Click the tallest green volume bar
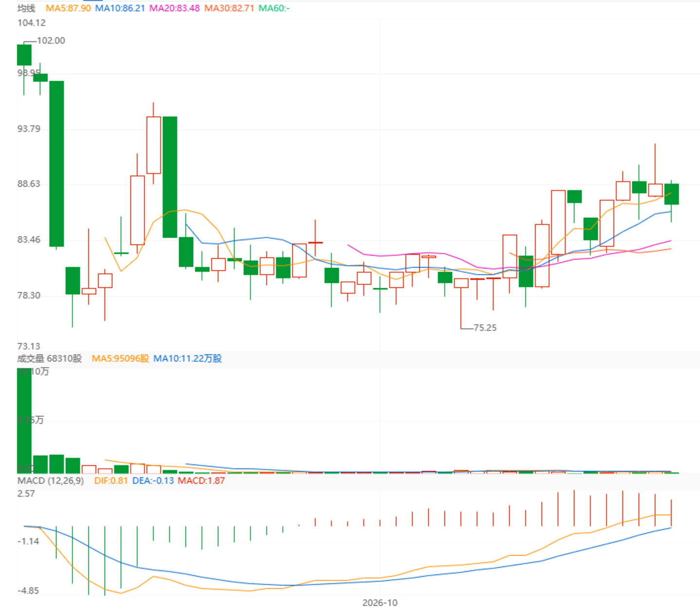The height and width of the screenshot is (614, 700). (24, 421)
